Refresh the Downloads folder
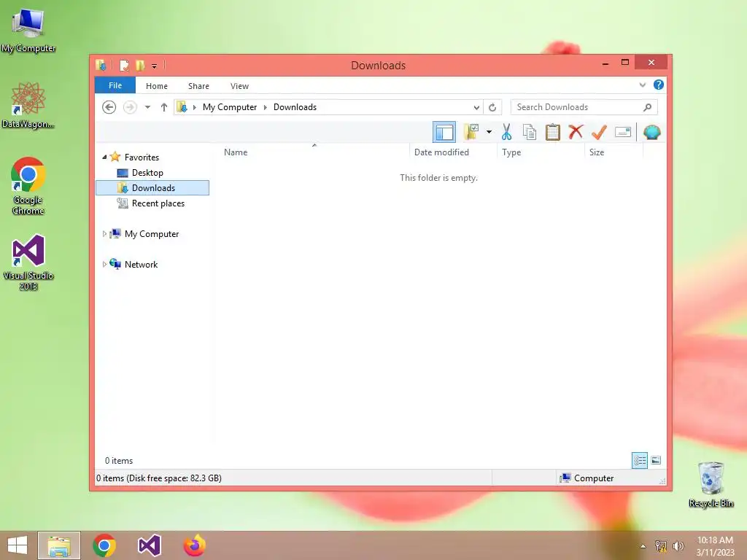 pyautogui.click(x=492, y=107)
